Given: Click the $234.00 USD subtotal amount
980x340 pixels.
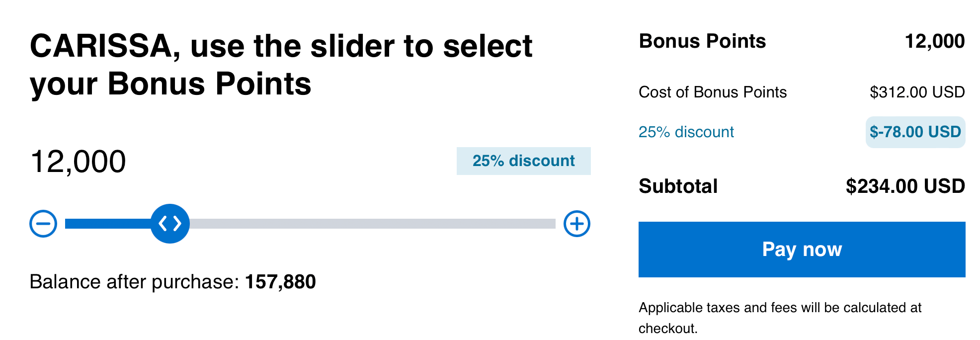Looking at the screenshot, I should [x=905, y=186].
